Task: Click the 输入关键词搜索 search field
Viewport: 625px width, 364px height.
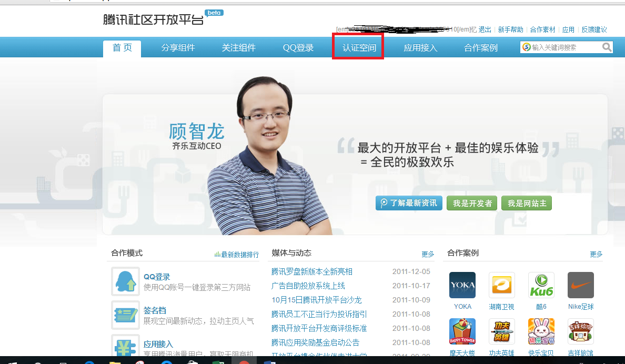Action: pyautogui.click(x=566, y=47)
